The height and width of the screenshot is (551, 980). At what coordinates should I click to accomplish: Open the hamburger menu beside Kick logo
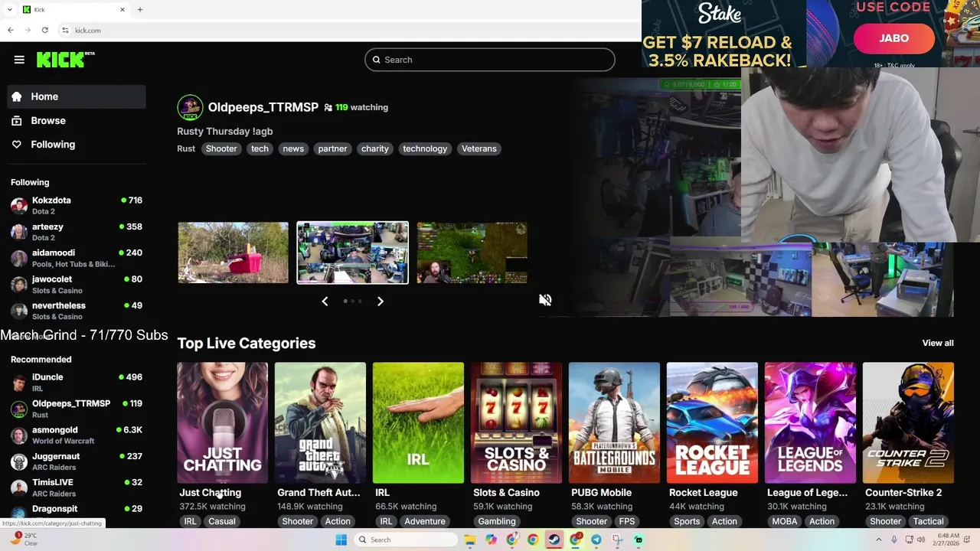19,60
